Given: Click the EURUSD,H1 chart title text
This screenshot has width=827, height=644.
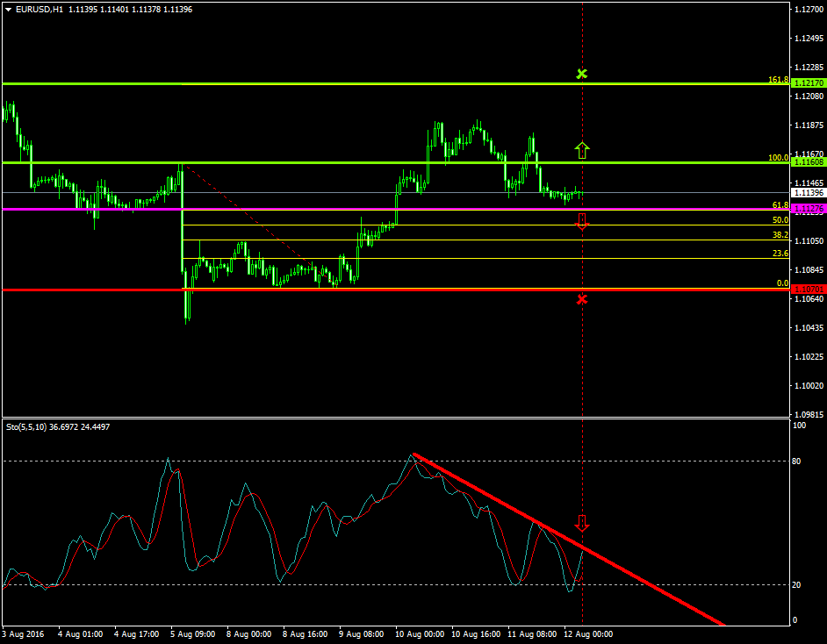Looking at the screenshot, I should pyautogui.click(x=40, y=9).
